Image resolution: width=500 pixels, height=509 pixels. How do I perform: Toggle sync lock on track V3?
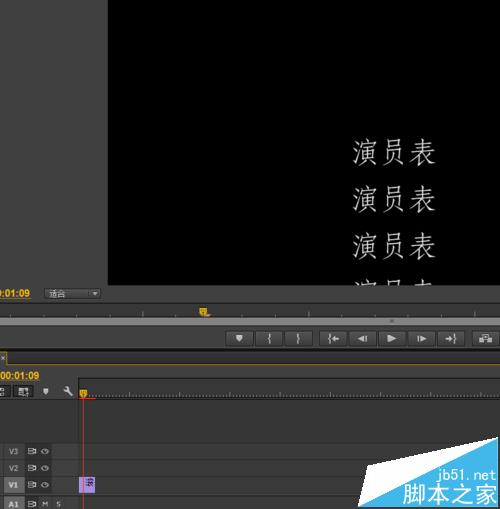pyautogui.click(x=32, y=451)
